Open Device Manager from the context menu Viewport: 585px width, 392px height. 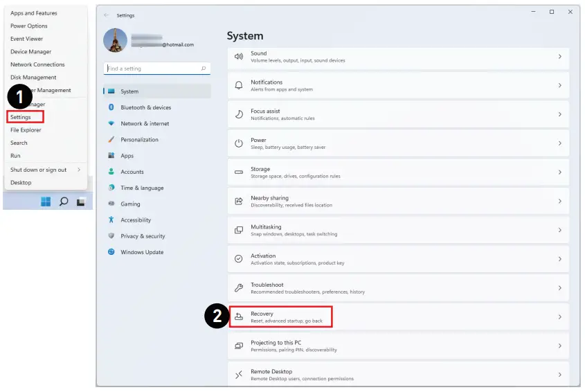pyautogui.click(x=30, y=51)
